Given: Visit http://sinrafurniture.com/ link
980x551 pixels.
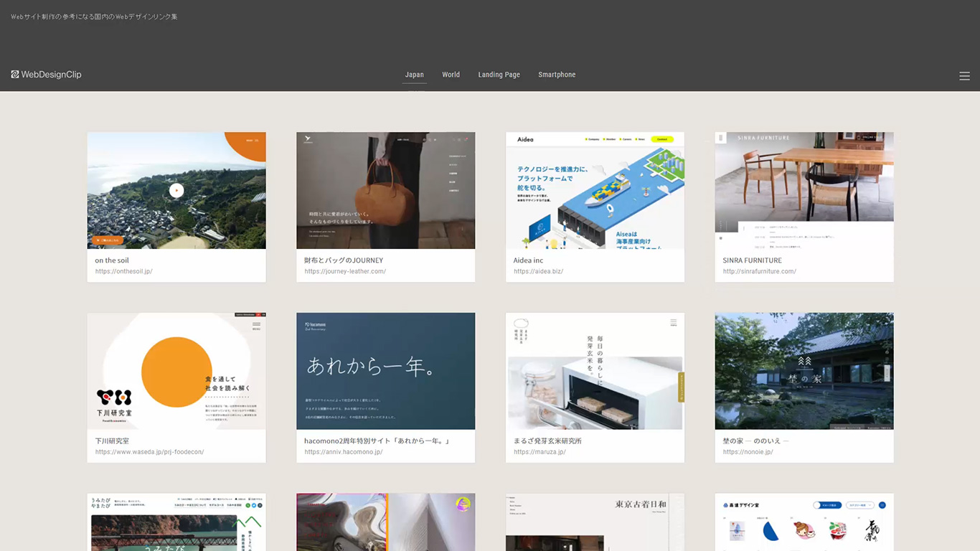Looking at the screenshot, I should pyautogui.click(x=760, y=272).
